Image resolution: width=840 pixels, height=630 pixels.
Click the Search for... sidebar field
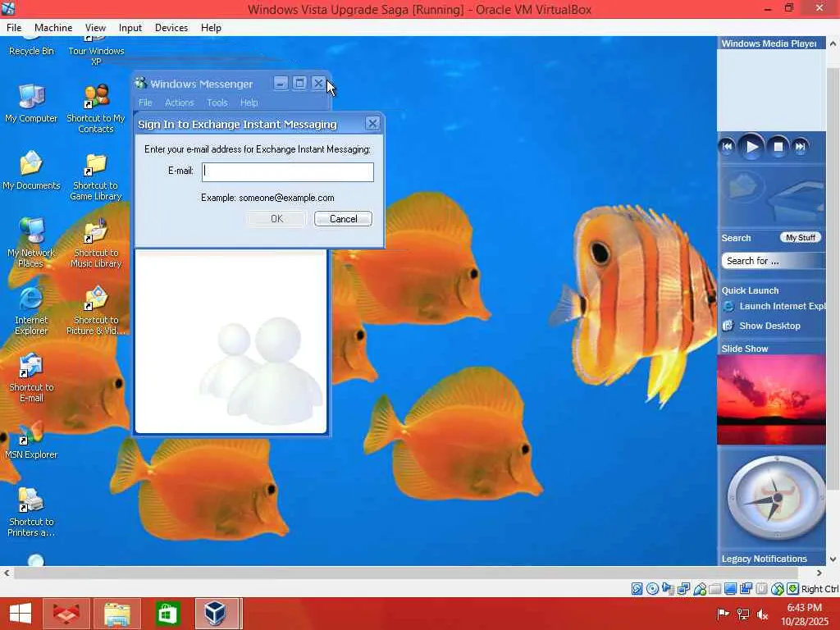774,261
